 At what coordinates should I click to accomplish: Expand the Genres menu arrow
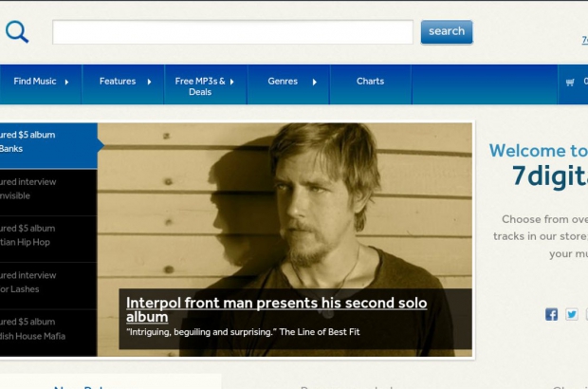(x=315, y=83)
